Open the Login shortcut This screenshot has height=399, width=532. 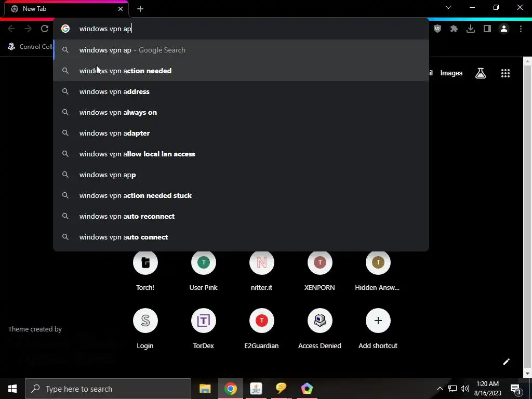click(x=145, y=329)
